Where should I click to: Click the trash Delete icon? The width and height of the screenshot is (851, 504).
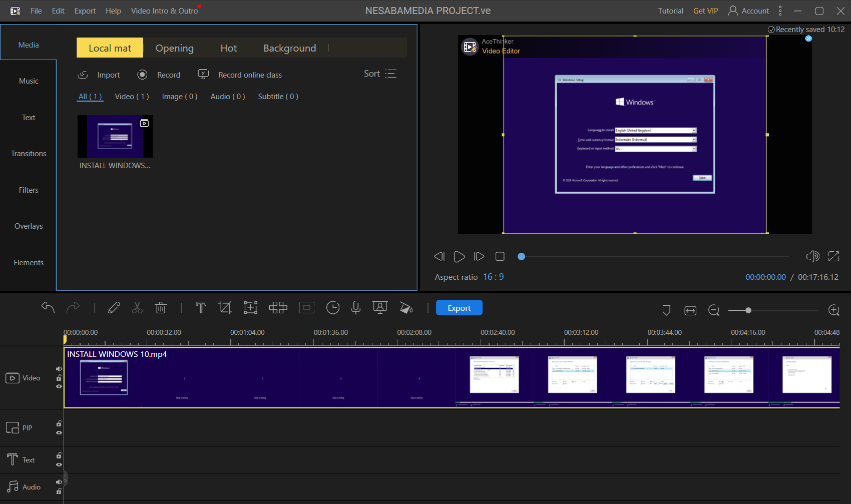161,307
